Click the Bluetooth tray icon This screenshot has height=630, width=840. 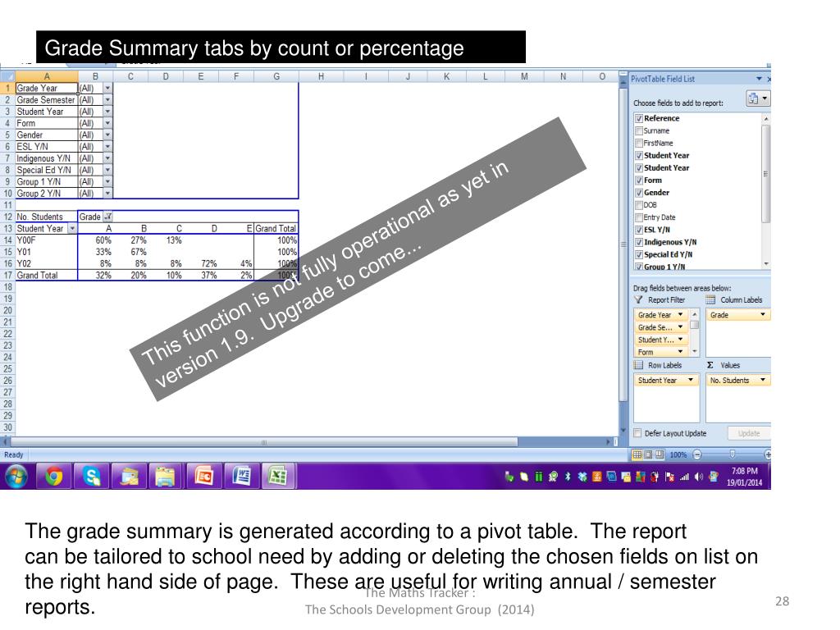click(568, 477)
